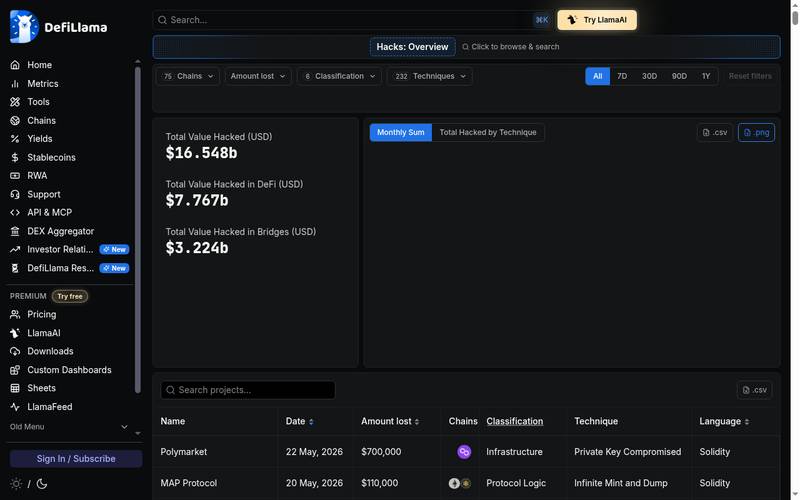Click the API & MCP code icon
This screenshot has width=800, height=500.
coord(15,213)
